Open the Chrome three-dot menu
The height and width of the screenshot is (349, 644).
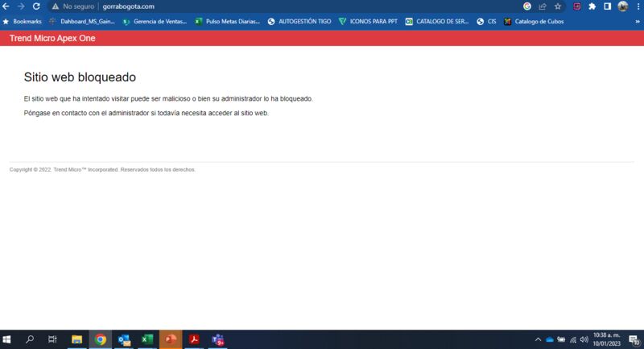(x=638, y=6)
